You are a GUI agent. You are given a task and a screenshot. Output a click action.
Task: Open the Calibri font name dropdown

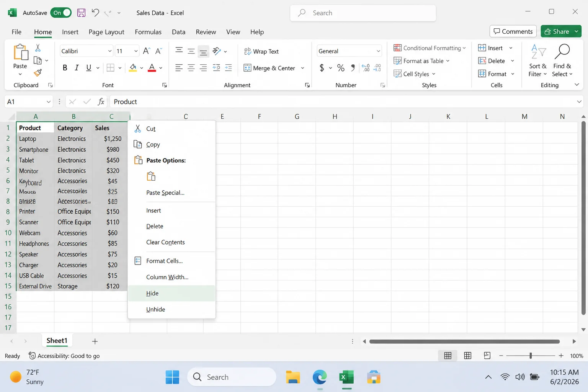click(110, 51)
